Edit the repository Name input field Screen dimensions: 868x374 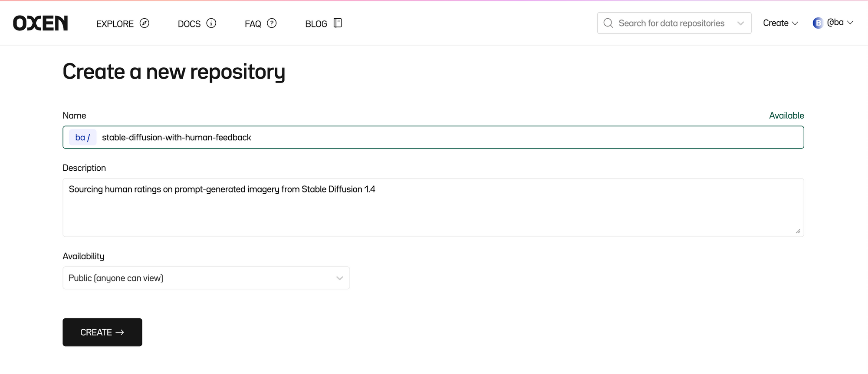(433, 137)
